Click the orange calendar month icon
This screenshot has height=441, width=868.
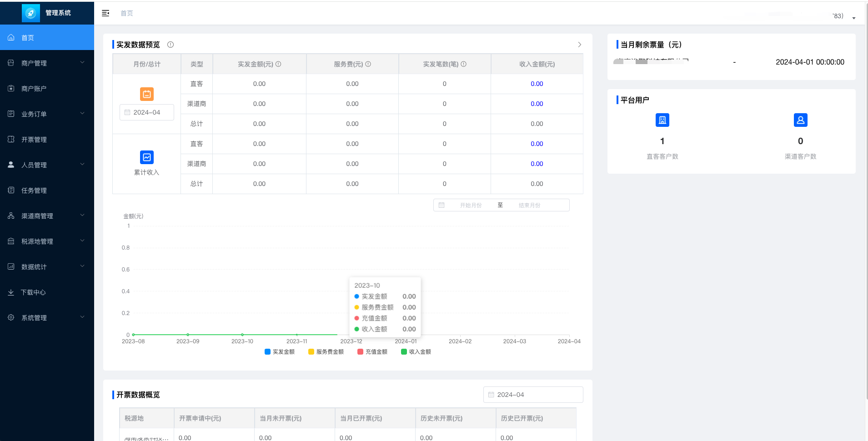coord(147,94)
